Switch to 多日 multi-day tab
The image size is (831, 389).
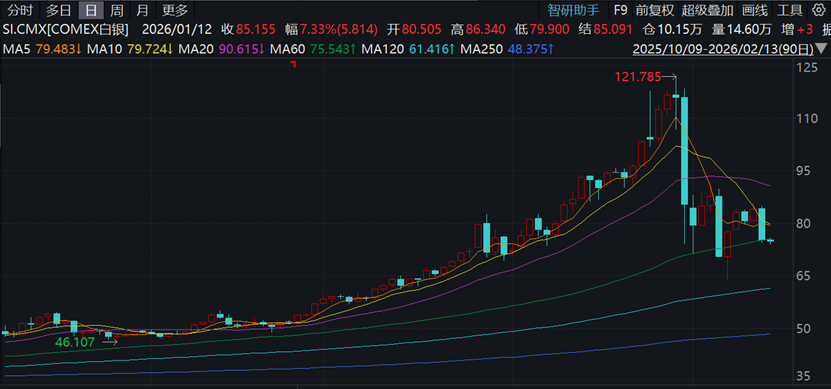[58, 10]
